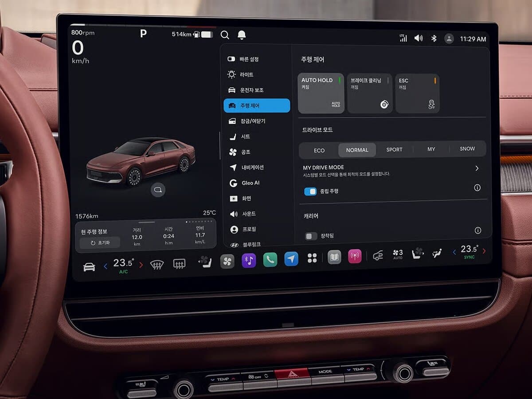Tap fan speed 3 AUTO icon

tap(398, 254)
